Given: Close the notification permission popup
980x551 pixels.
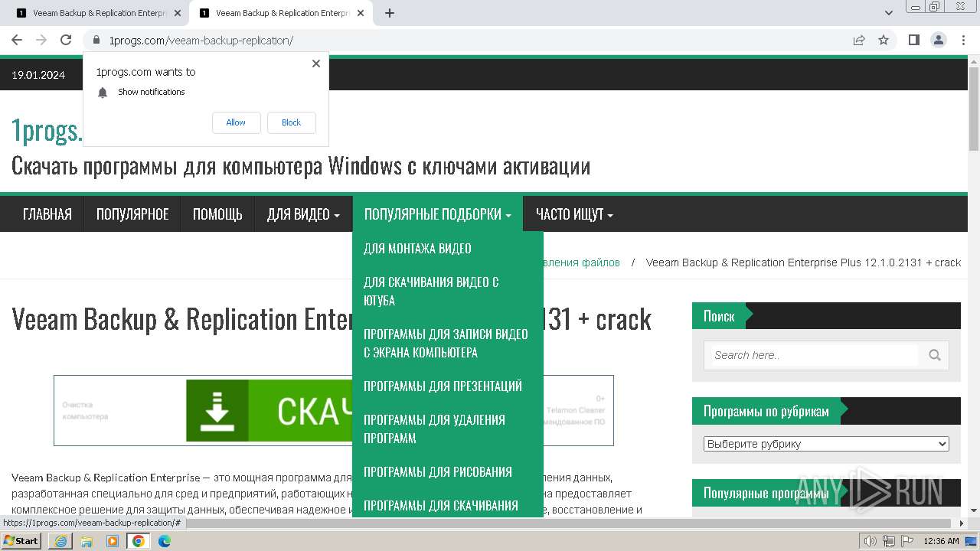Looking at the screenshot, I should [316, 64].
